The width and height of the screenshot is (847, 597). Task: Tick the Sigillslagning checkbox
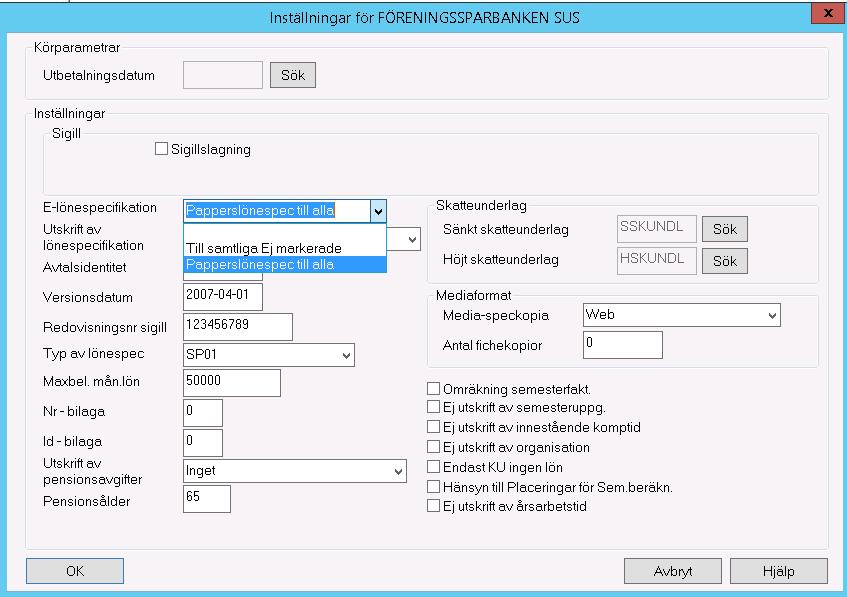(x=161, y=149)
